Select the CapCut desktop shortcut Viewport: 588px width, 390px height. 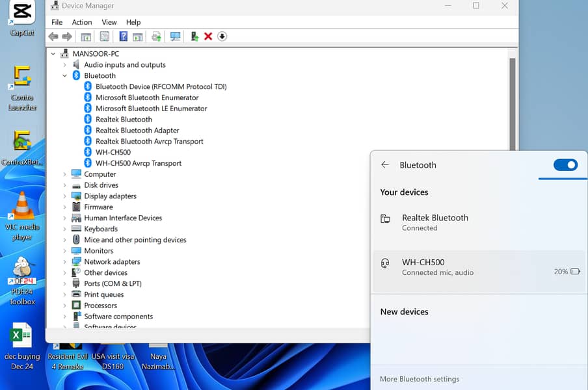pyautogui.click(x=22, y=19)
